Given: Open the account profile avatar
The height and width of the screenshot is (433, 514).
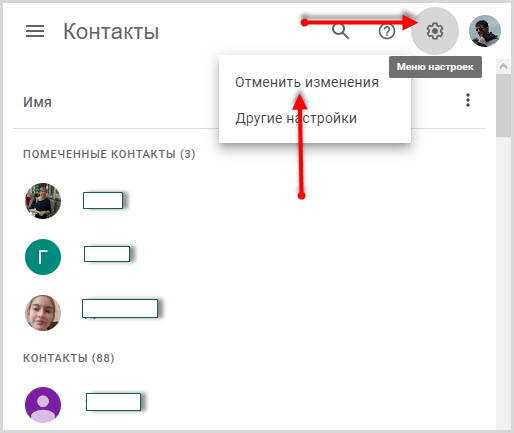Looking at the screenshot, I should point(485,31).
